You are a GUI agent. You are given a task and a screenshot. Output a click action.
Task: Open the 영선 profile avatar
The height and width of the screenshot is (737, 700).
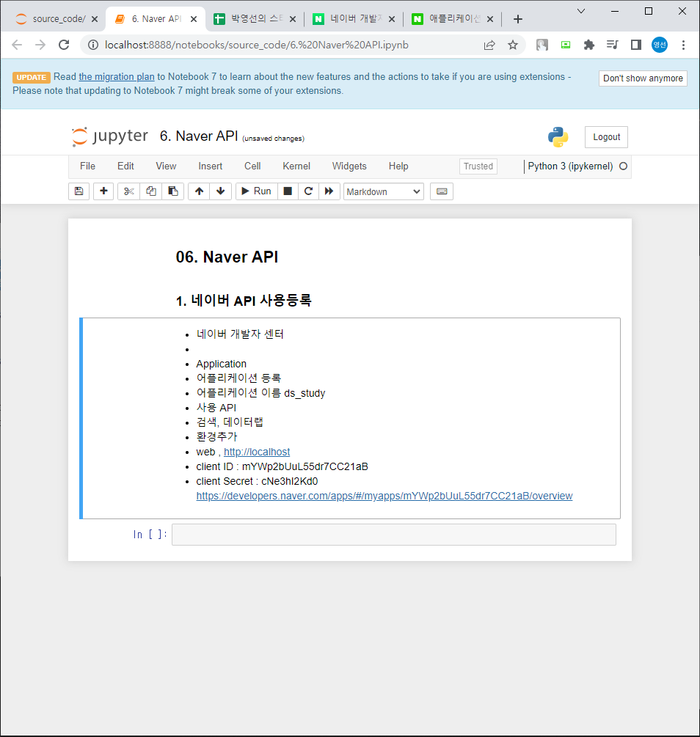point(660,45)
